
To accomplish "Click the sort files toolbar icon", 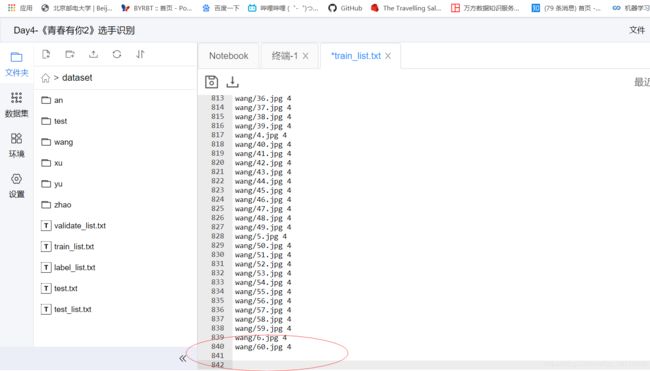I will tap(140, 54).
